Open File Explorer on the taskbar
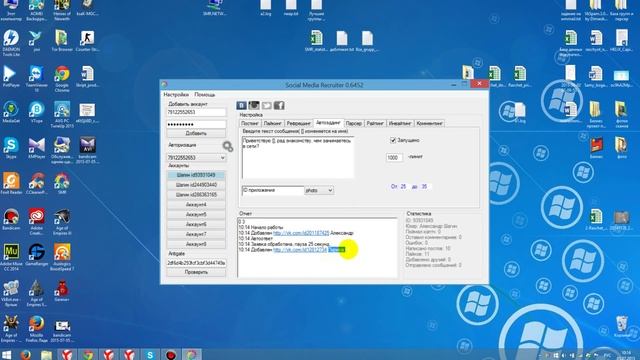This screenshot has width=640, height=360. click(x=46, y=355)
